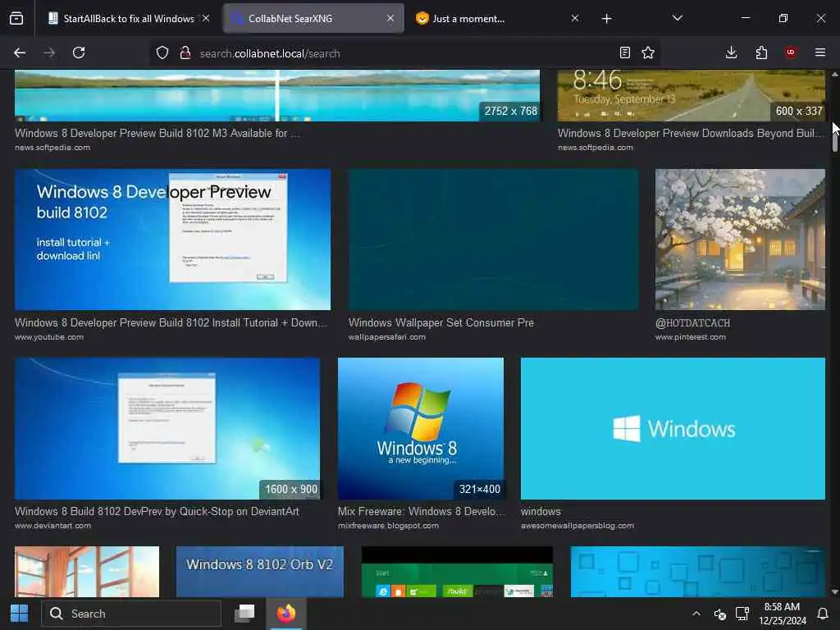Screen dimensions: 840x630
Task: Open the green Start screen thumbnail
Action: click(457, 572)
